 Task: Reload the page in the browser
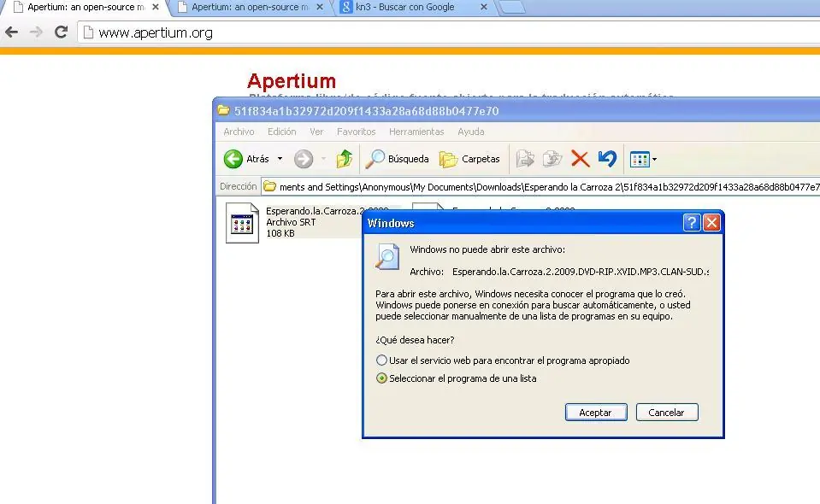(x=62, y=32)
